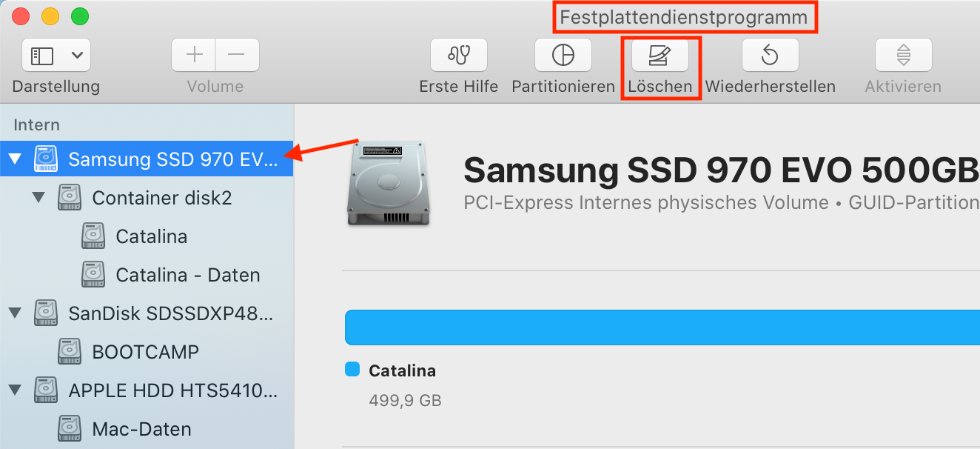Select the Catalina - Daten volume

187,275
